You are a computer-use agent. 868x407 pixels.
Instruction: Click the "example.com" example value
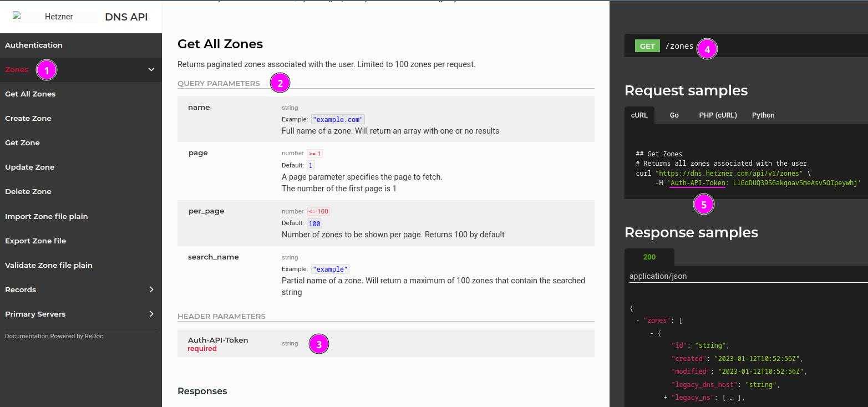tap(338, 119)
